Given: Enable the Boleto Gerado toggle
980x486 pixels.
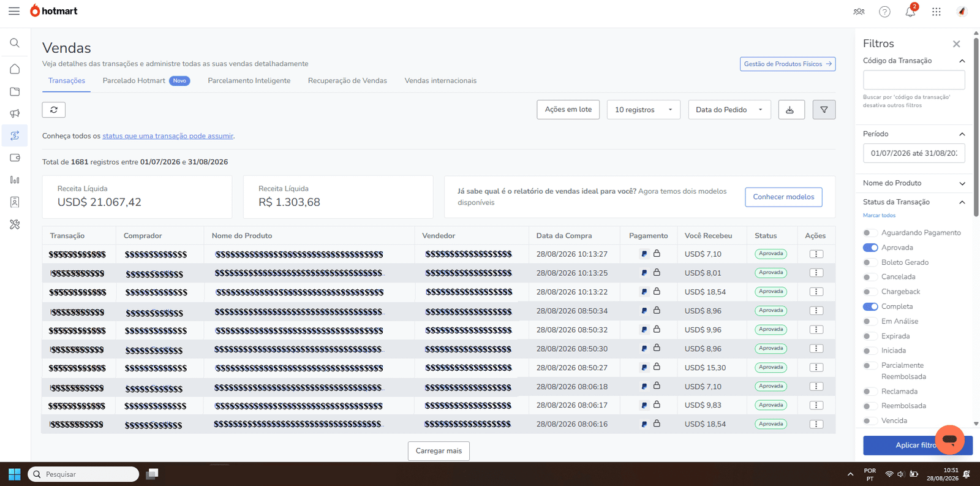Looking at the screenshot, I should point(870,262).
